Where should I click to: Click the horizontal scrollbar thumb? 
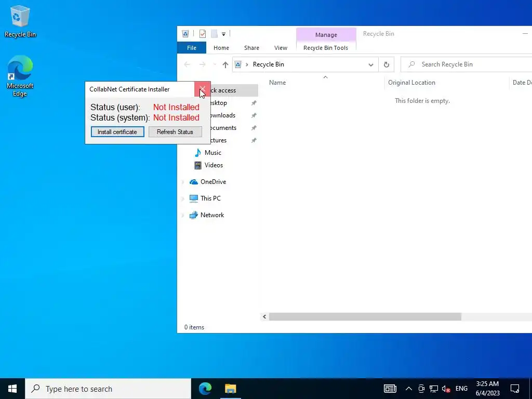(365, 316)
